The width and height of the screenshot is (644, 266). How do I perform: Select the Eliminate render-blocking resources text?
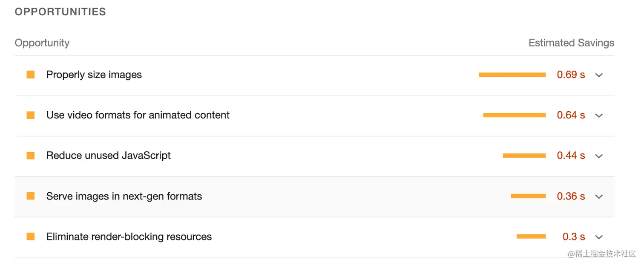pos(129,237)
